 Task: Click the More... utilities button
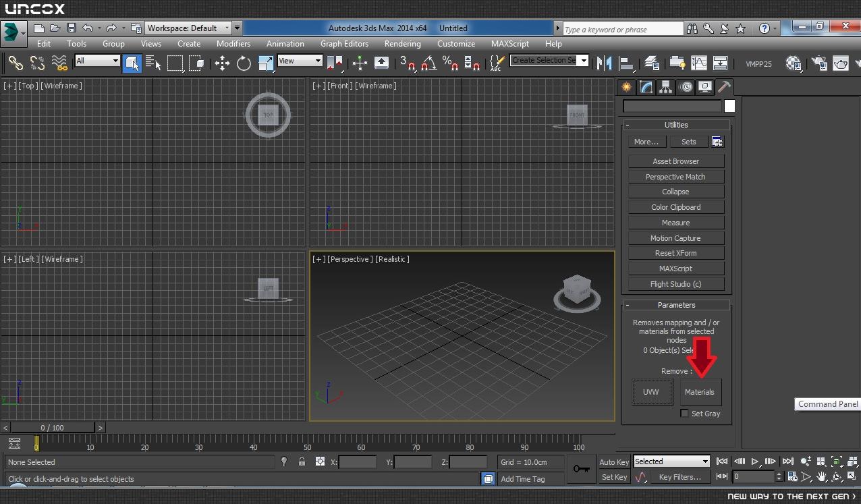(646, 142)
